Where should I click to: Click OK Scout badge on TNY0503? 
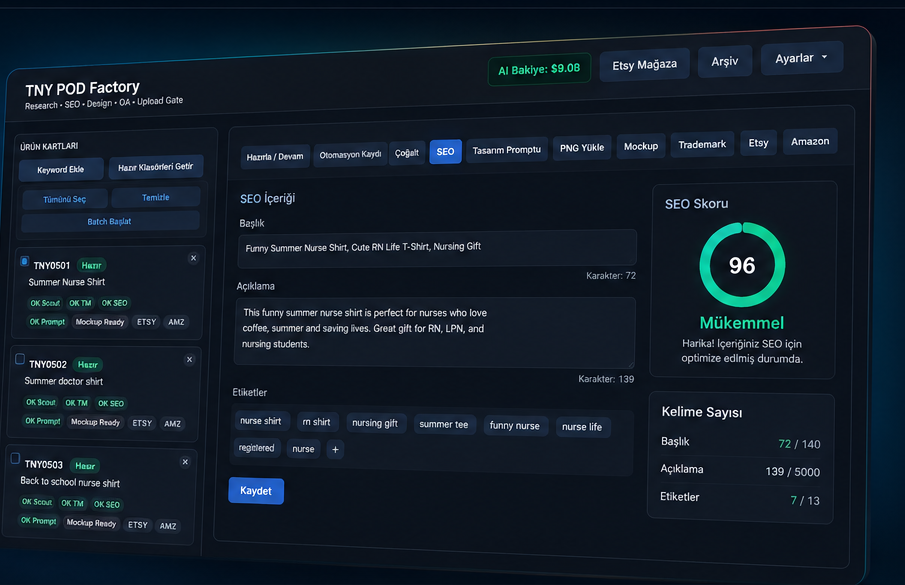click(37, 502)
